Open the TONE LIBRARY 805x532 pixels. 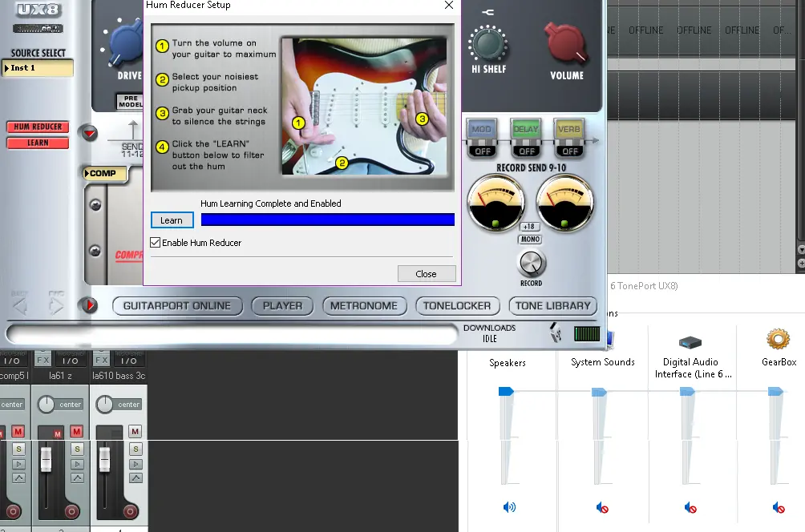click(x=552, y=305)
